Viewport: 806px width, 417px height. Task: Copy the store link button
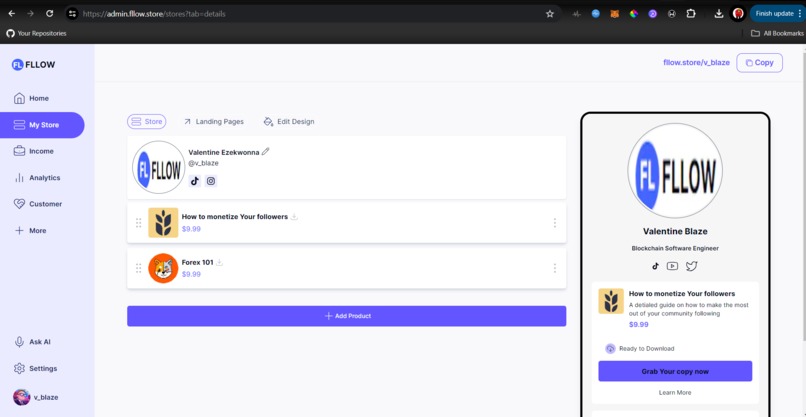pyautogui.click(x=759, y=63)
